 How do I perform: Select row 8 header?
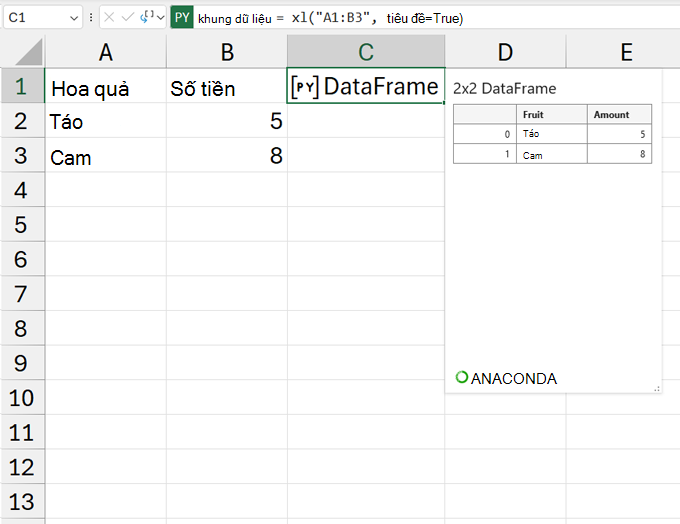coord(22,328)
